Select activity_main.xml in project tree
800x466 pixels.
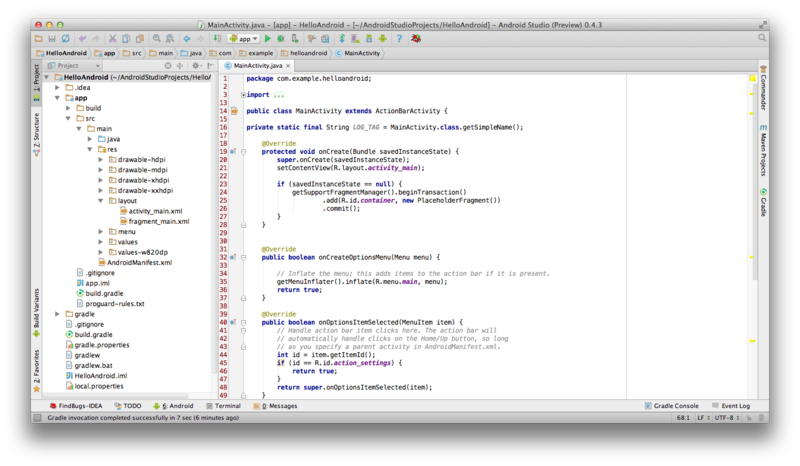pos(151,211)
